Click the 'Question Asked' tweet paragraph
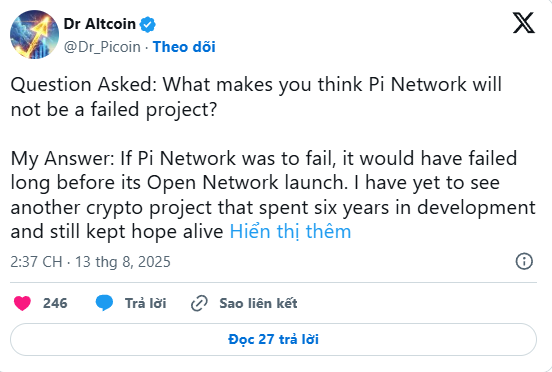The image size is (552, 372). tap(256, 97)
